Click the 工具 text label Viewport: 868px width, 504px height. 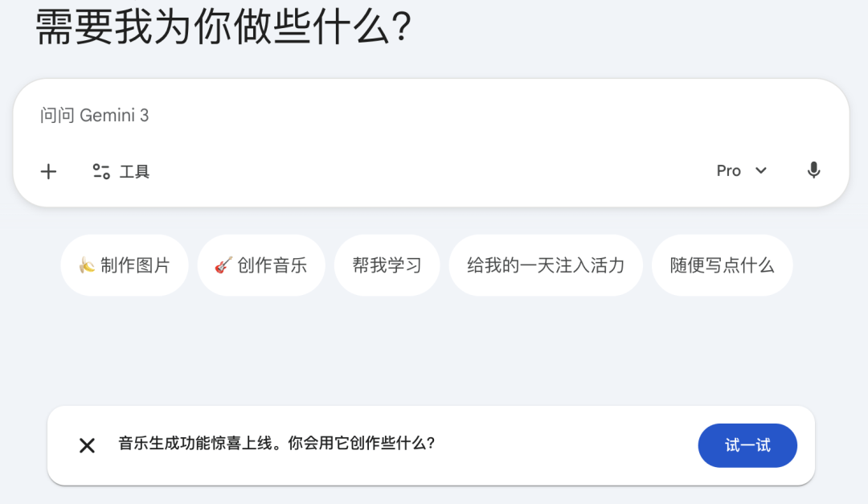coord(134,171)
